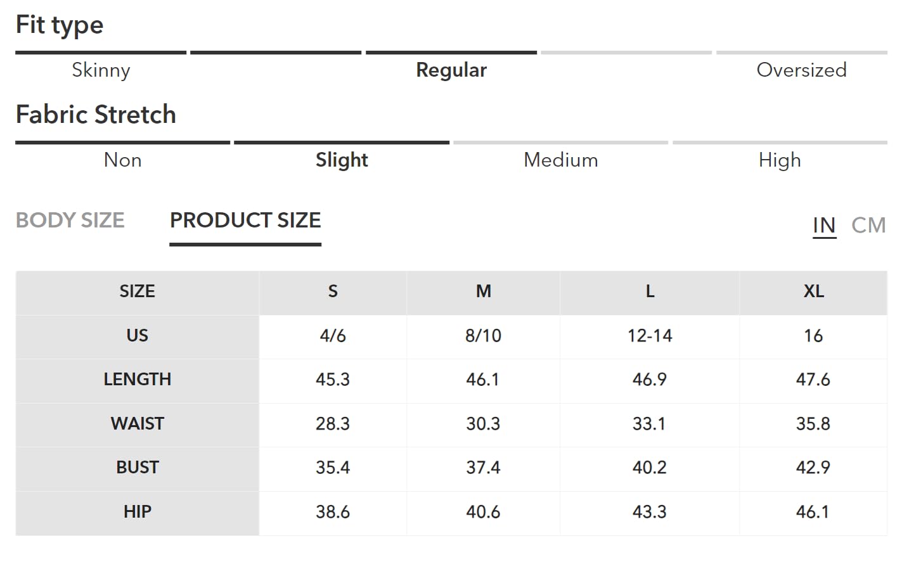Image resolution: width=902 pixels, height=588 pixels.
Task: Select the PRODUCT SIZE tab
Action: click(x=245, y=220)
